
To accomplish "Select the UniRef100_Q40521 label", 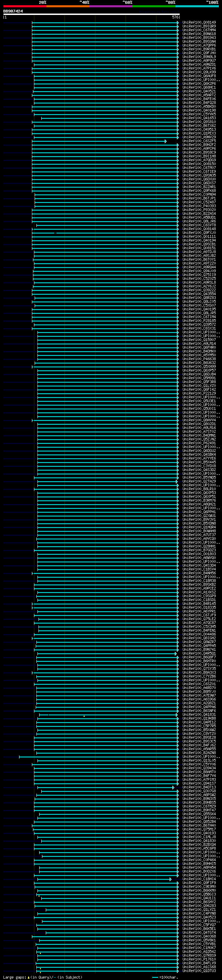I will pyautogui.click(x=199, y=91).
